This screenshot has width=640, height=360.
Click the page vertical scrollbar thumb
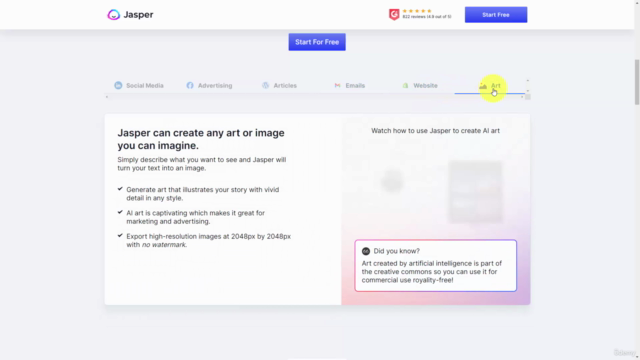tap(637, 82)
